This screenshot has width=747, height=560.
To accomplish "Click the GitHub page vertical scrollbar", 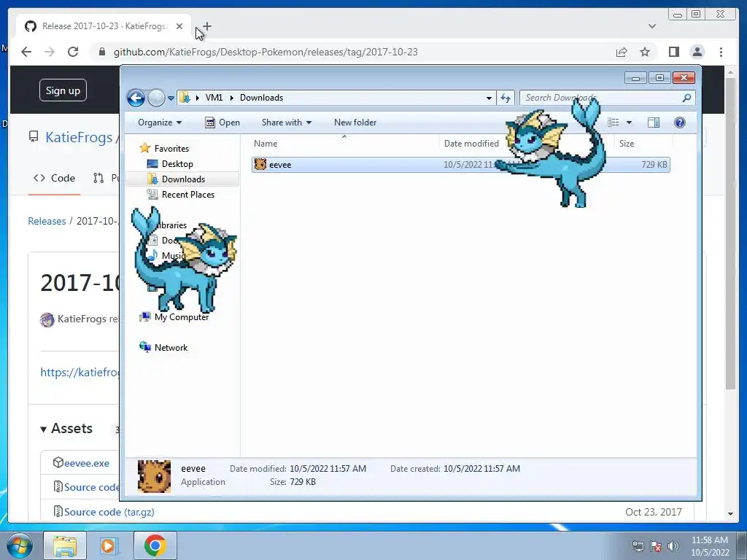I will pos(730,233).
